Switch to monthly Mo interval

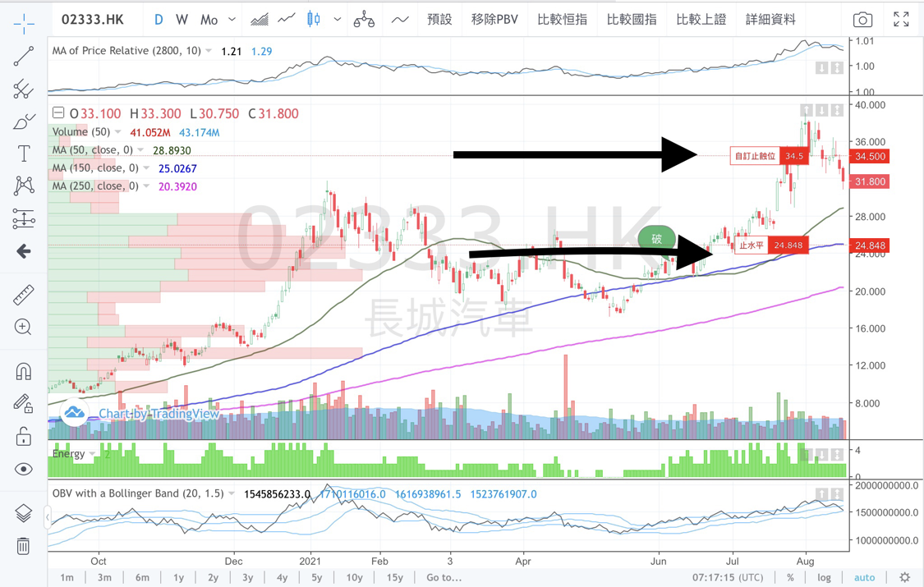[209, 20]
